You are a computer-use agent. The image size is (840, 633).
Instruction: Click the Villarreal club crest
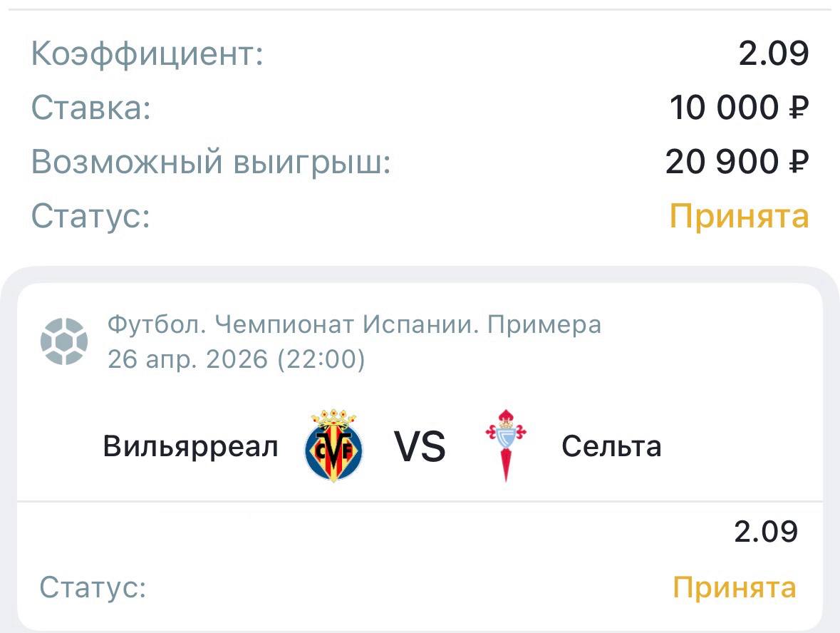pos(333,447)
